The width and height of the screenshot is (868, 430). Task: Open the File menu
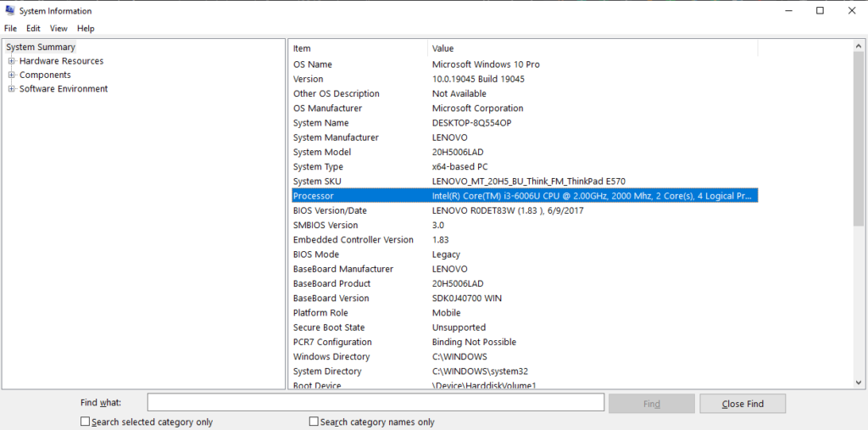10,28
